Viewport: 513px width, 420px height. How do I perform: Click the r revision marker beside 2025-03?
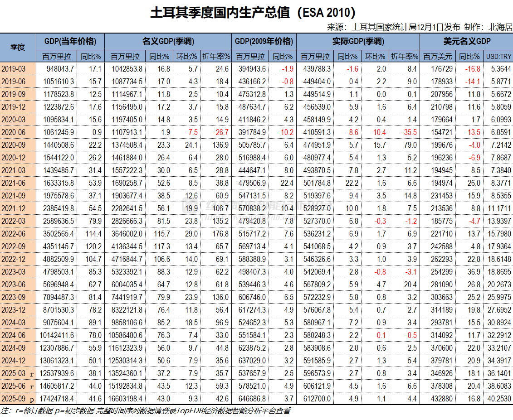tap(32, 374)
